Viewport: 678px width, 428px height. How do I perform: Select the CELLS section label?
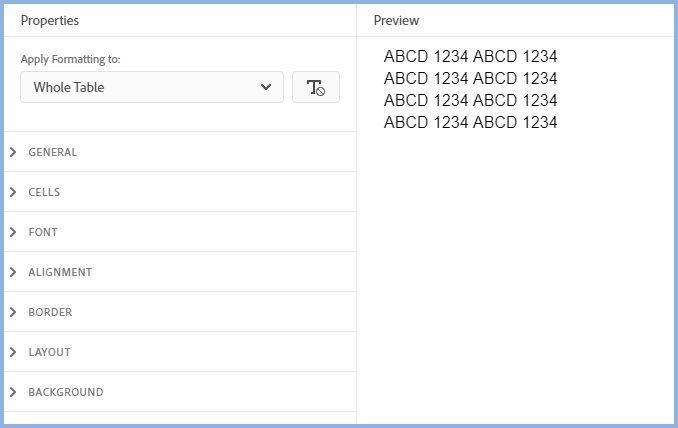click(x=44, y=192)
